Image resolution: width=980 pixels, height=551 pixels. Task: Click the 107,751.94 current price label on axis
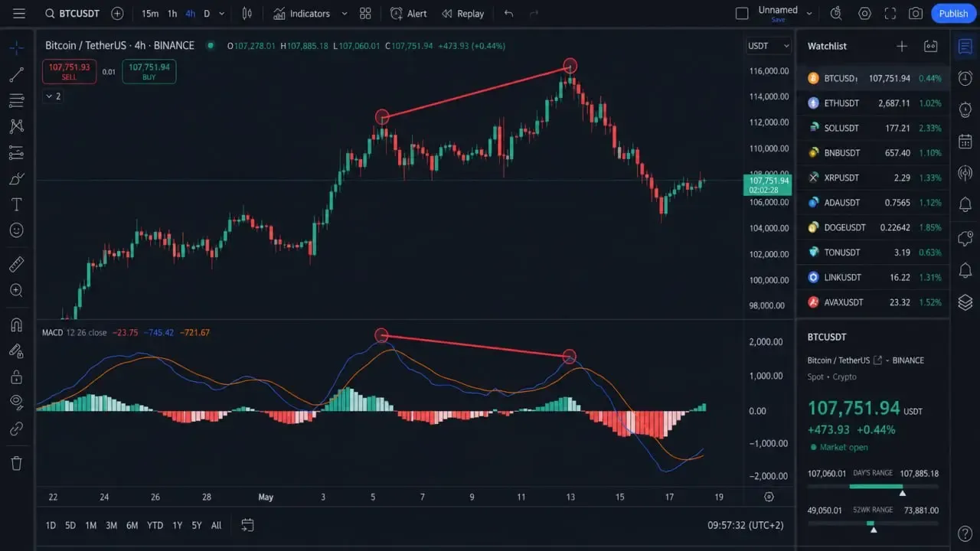click(x=766, y=184)
